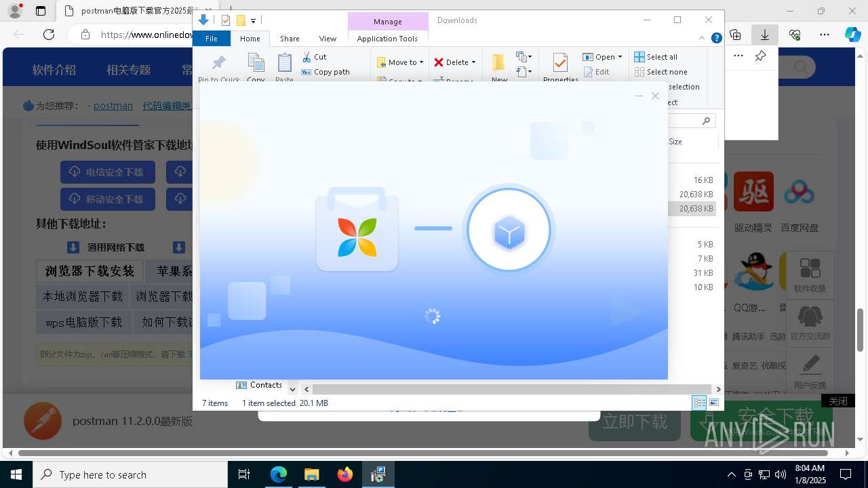The image size is (868, 488).
Task: Click Select all in the ribbon
Action: (x=656, y=57)
